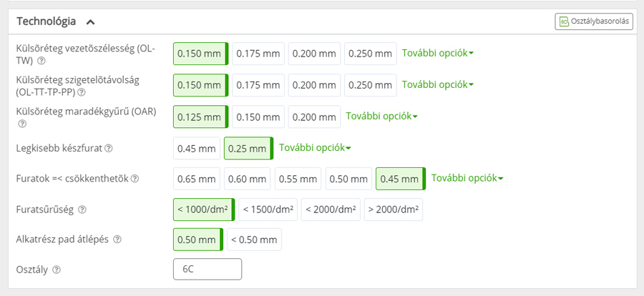Open További opciók for Legkisebb készfurat

tap(315, 148)
